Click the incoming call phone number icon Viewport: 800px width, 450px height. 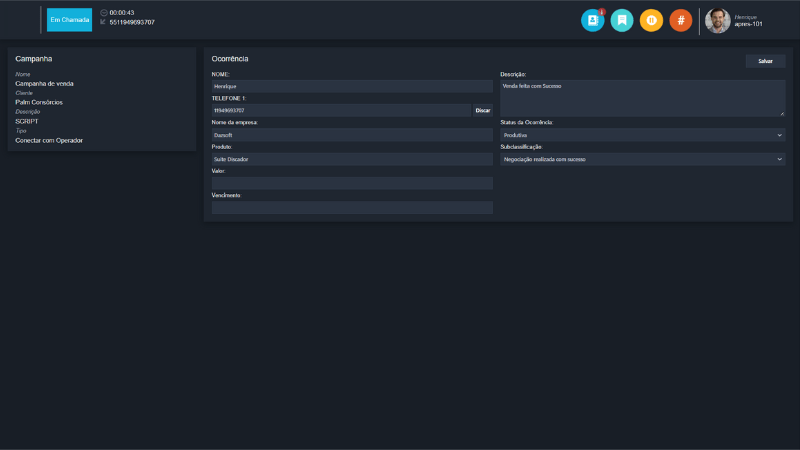tap(104, 22)
